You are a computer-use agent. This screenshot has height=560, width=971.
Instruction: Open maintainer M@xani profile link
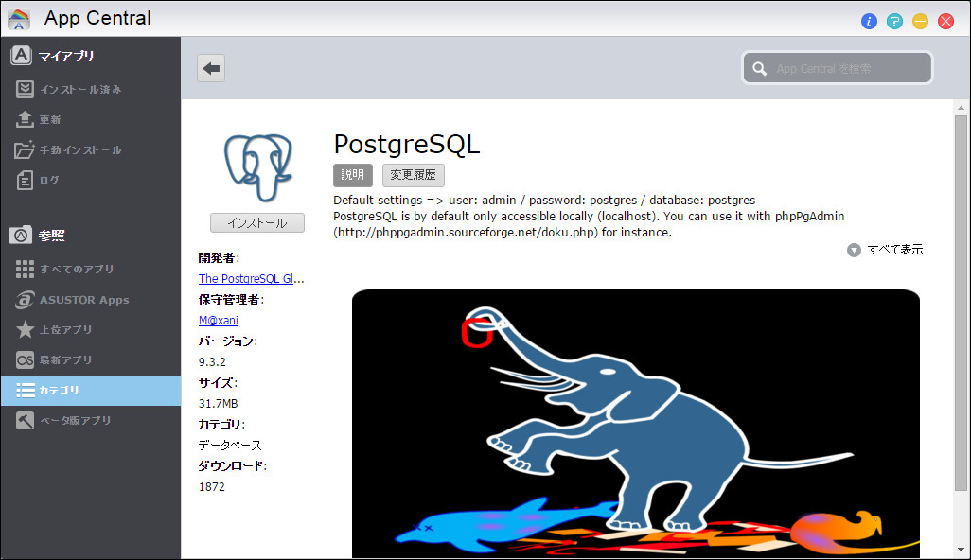click(218, 320)
